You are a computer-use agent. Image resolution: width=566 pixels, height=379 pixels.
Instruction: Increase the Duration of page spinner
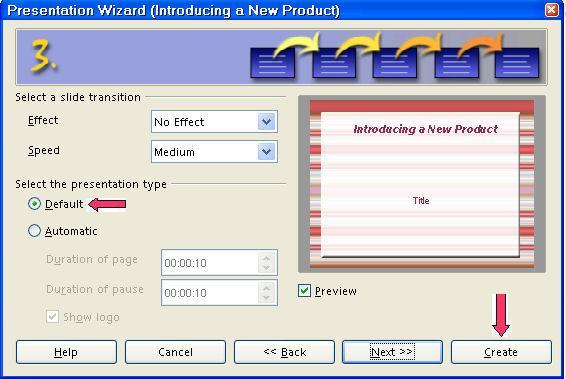coord(267,258)
